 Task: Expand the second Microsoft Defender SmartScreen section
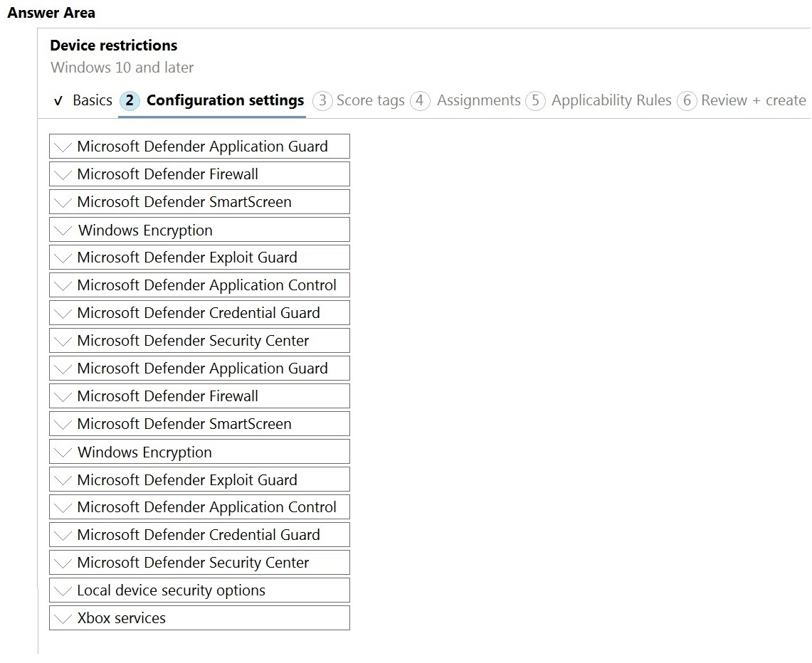point(199,424)
